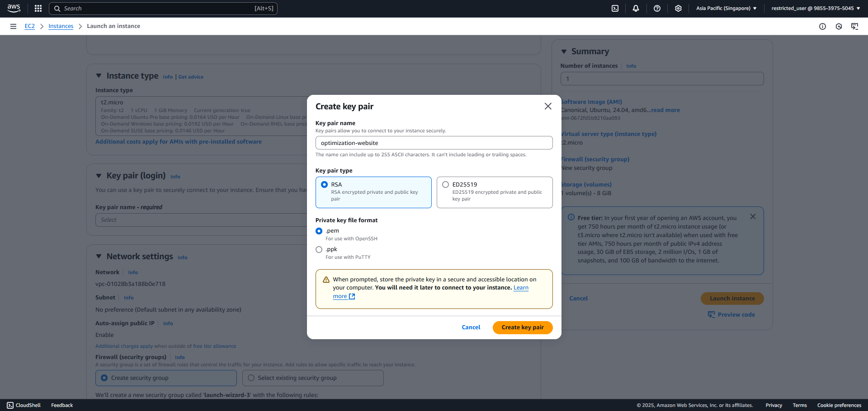The width and height of the screenshot is (868, 411).
Task: Open Instance type Info link
Action: click(168, 77)
